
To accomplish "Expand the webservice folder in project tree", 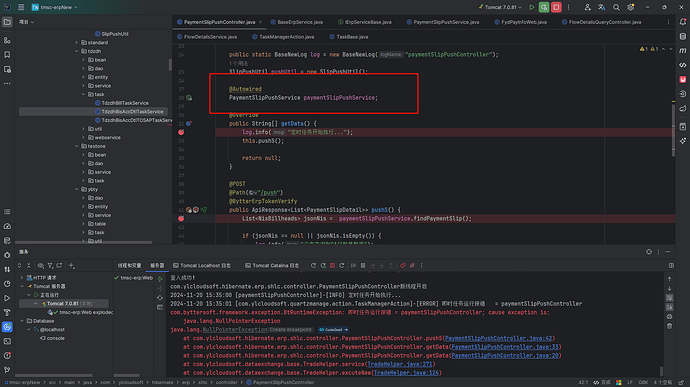I will (x=84, y=137).
